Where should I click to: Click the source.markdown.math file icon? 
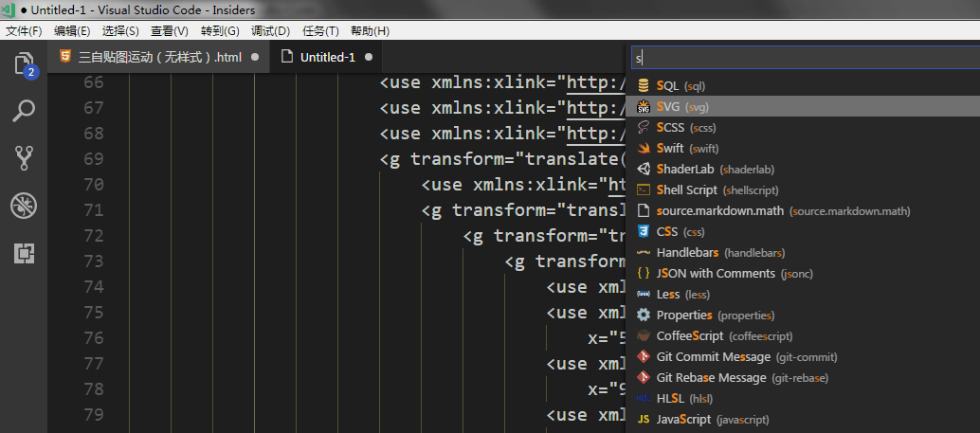pos(644,210)
